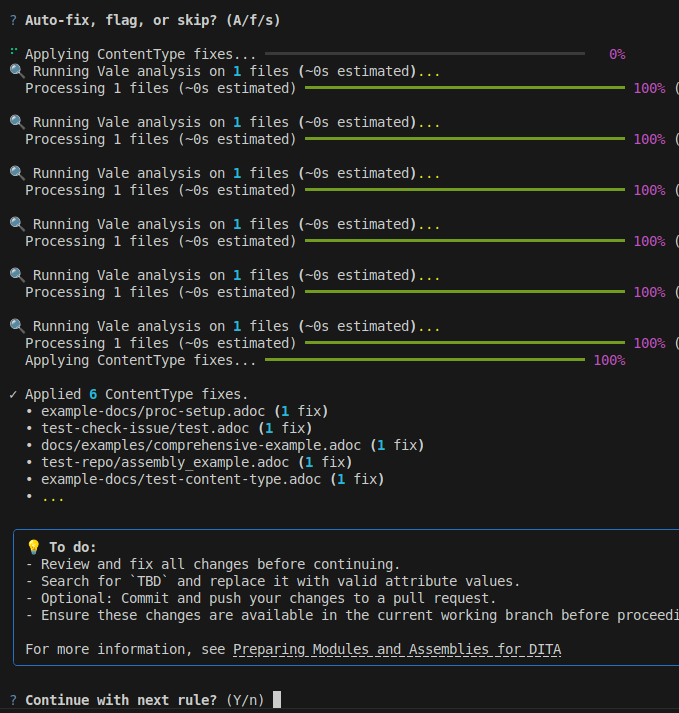Select example-docs/test-content-type.adoc entry
679x713 pixels.
212,479
